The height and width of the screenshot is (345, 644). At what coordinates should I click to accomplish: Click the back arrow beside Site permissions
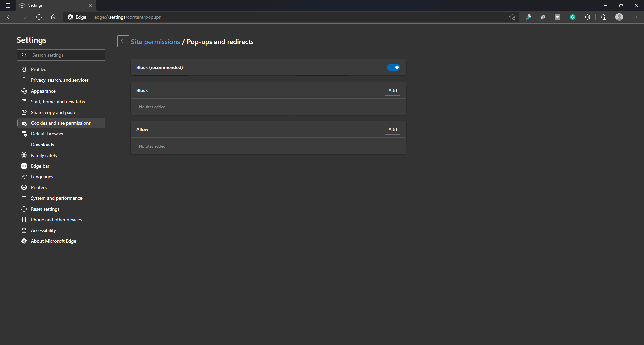click(x=123, y=41)
